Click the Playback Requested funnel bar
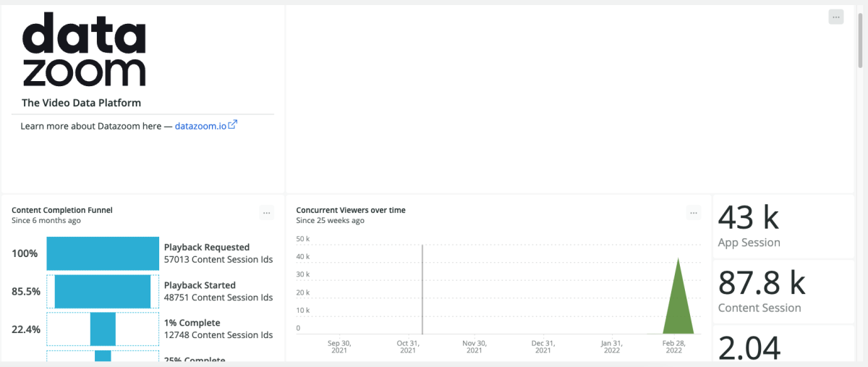The height and width of the screenshot is (367, 868). tap(103, 253)
